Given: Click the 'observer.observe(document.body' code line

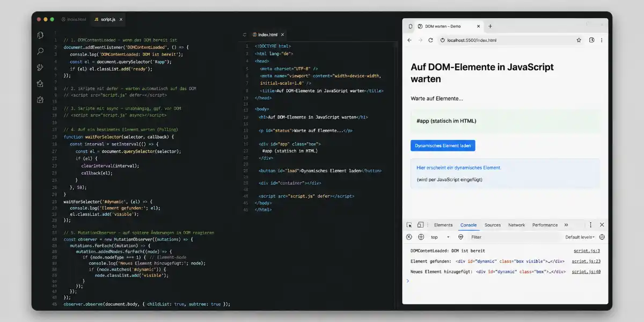Looking at the screenshot, I should pyautogui.click(x=147, y=304).
